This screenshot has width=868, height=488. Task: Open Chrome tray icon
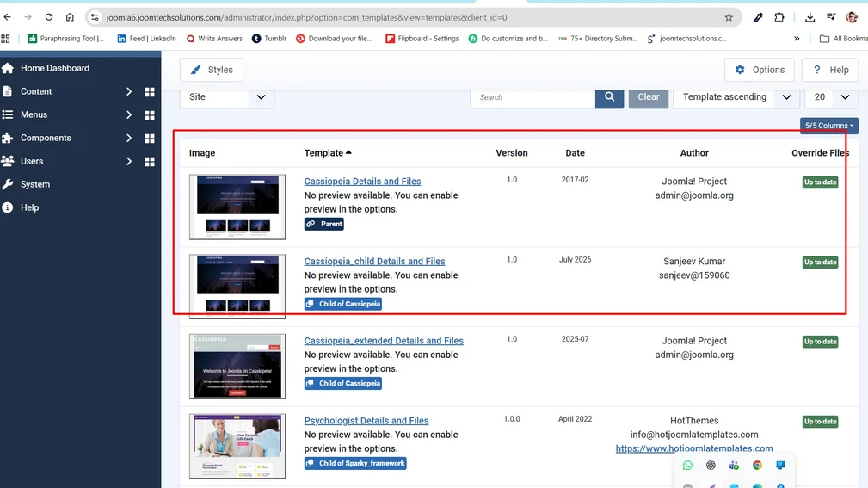coord(757,466)
